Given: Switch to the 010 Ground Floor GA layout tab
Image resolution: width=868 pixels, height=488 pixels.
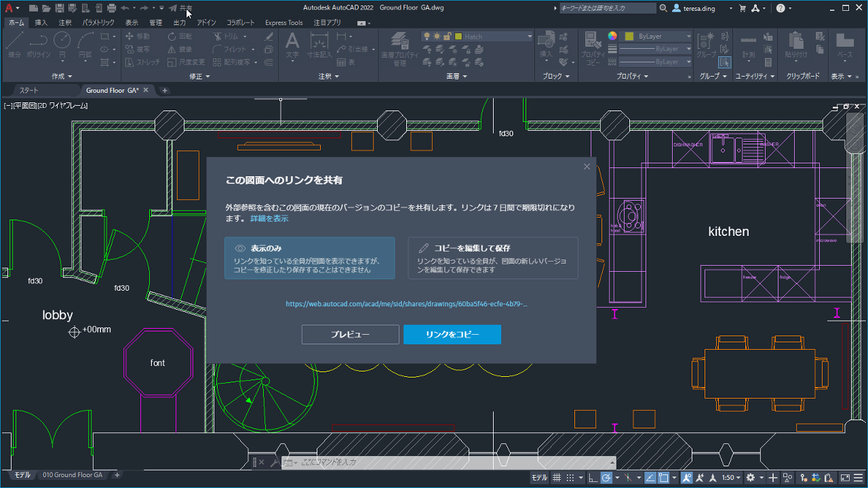Looking at the screenshot, I should coord(73,475).
